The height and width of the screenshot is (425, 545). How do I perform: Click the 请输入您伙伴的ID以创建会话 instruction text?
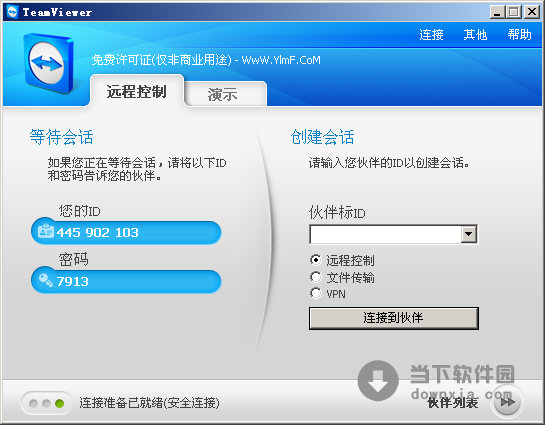coord(389,163)
